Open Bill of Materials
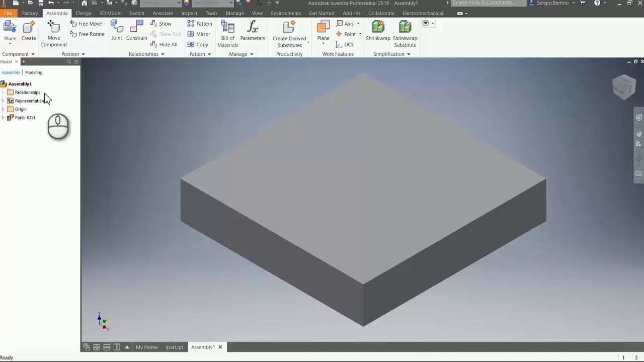 228,34
